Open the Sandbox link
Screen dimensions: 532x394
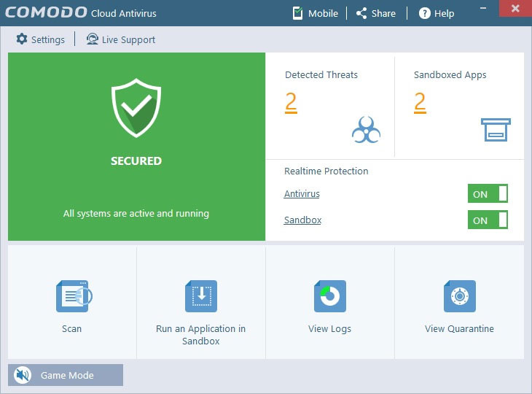coord(302,220)
